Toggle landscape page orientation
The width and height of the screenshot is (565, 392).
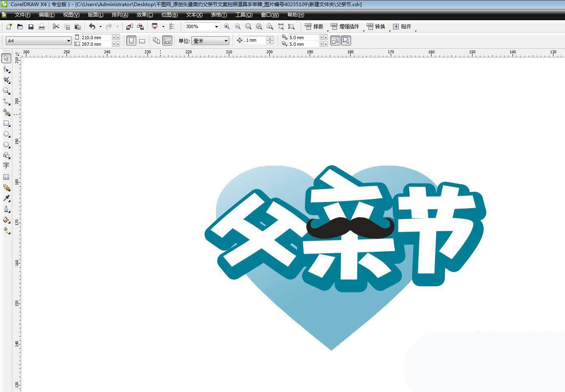(142, 41)
